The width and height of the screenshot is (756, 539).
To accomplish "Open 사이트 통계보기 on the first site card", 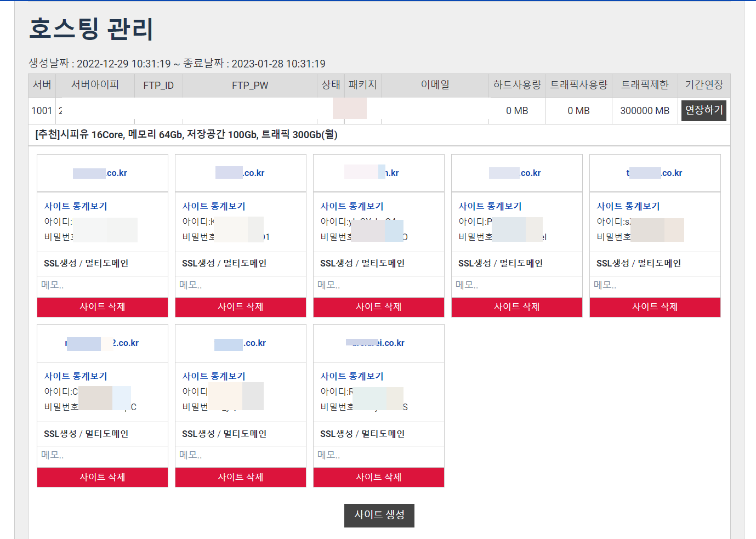I will point(76,206).
